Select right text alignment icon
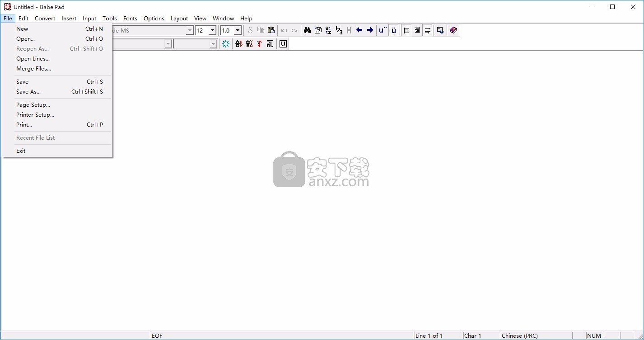The image size is (644, 340). click(x=417, y=30)
